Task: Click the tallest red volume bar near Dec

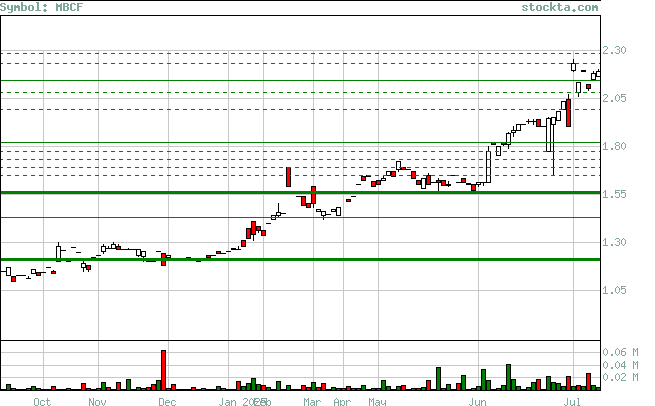Action: click(x=163, y=370)
